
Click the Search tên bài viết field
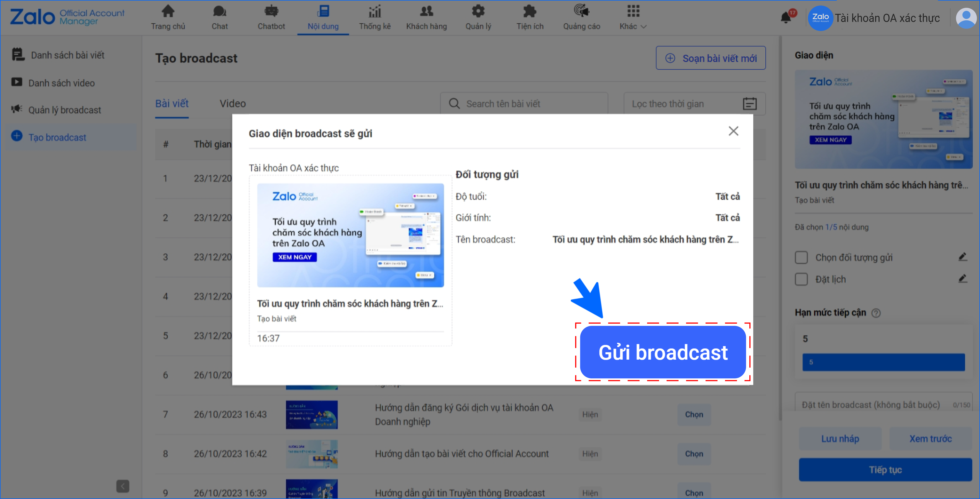click(524, 103)
